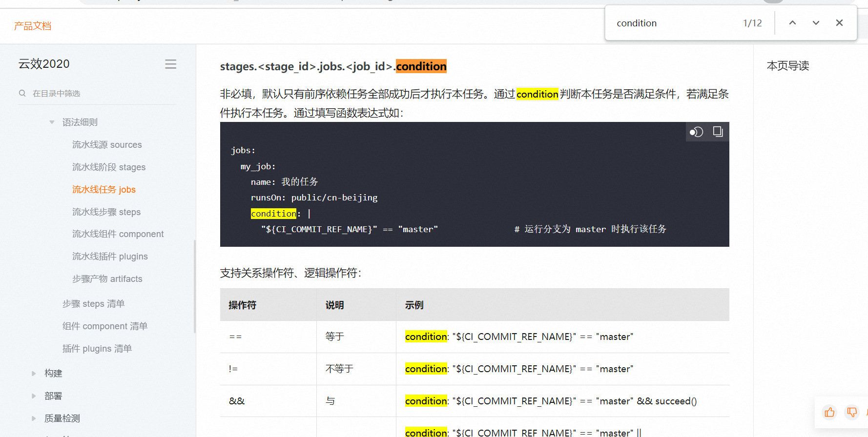Expand the 质量检测 tree section

pyautogui.click(x=34, y=418)
